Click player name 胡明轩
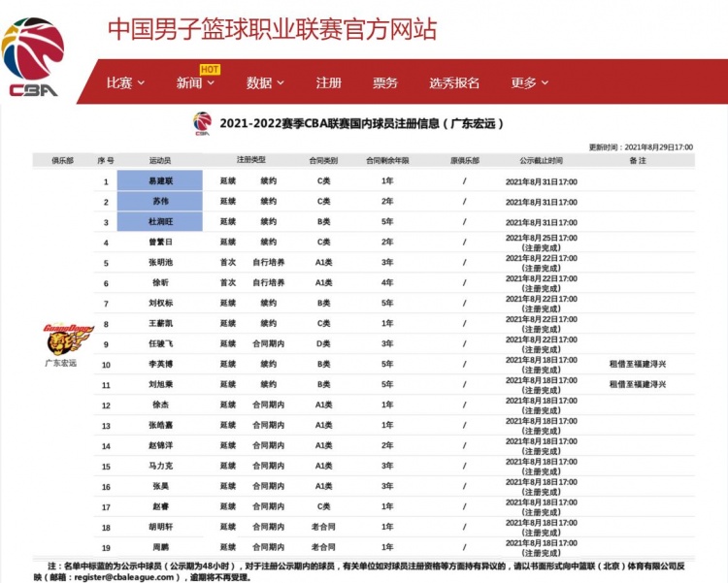Image resolution: width=728 pixels, height=583 pixels. click(x=160, y=527)
